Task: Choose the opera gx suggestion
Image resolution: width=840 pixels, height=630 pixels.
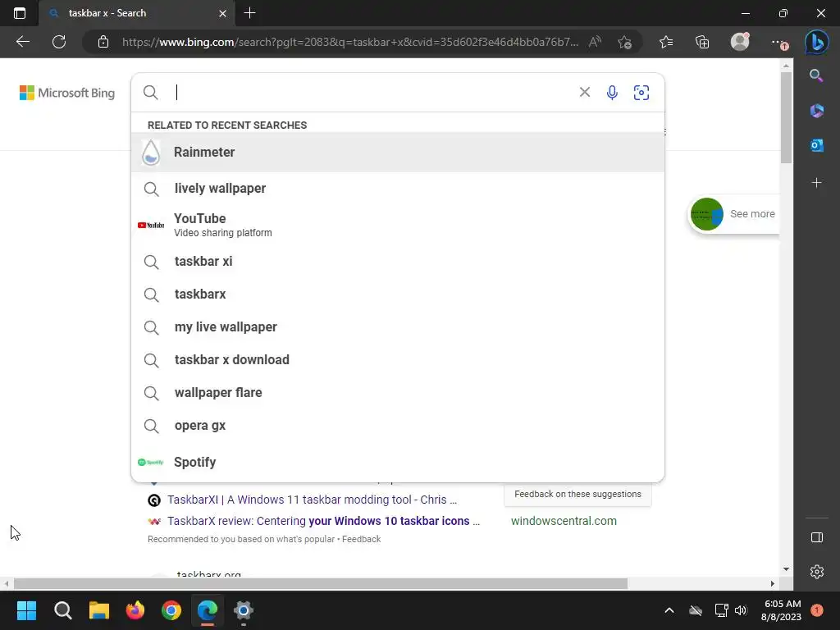Action: (x=398, y=426)
